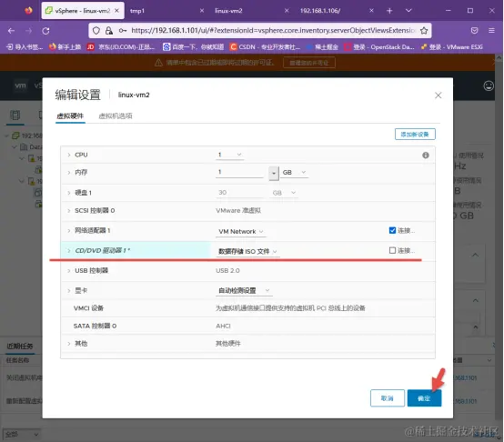This screenshot has height=442, width=504.
Task: Bookmark this page with star icon
Action: (x=424, y=31)
